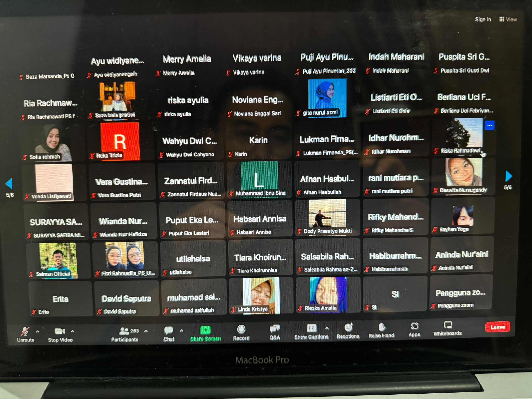Viewport: 532px width, 399px height.
Task: Open the View layout menu
Action: pos(508,19)
